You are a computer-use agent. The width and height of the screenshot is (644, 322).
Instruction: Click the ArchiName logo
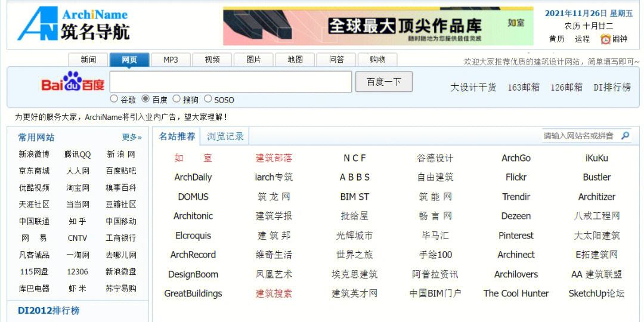[73, 24]
